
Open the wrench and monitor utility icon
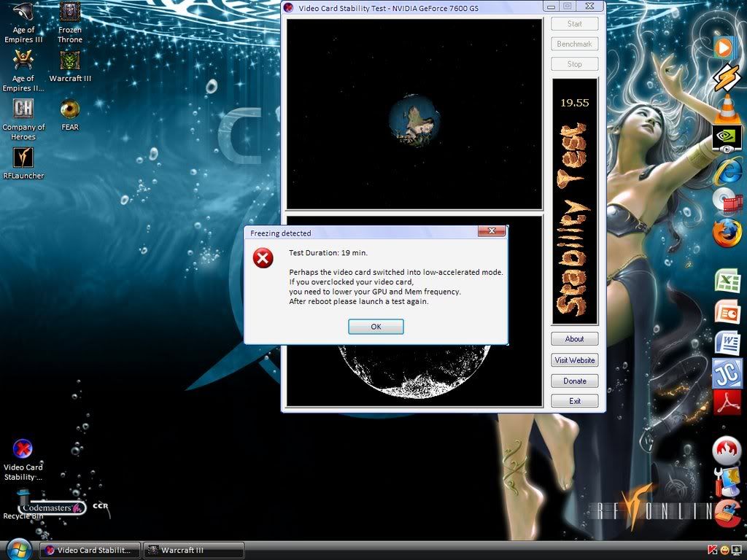727,481
